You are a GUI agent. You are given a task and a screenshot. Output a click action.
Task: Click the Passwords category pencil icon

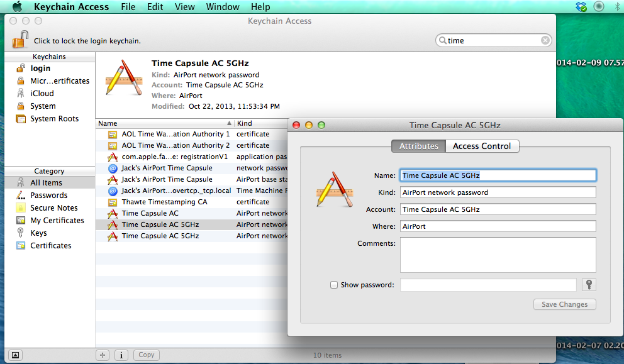point(21,195)
